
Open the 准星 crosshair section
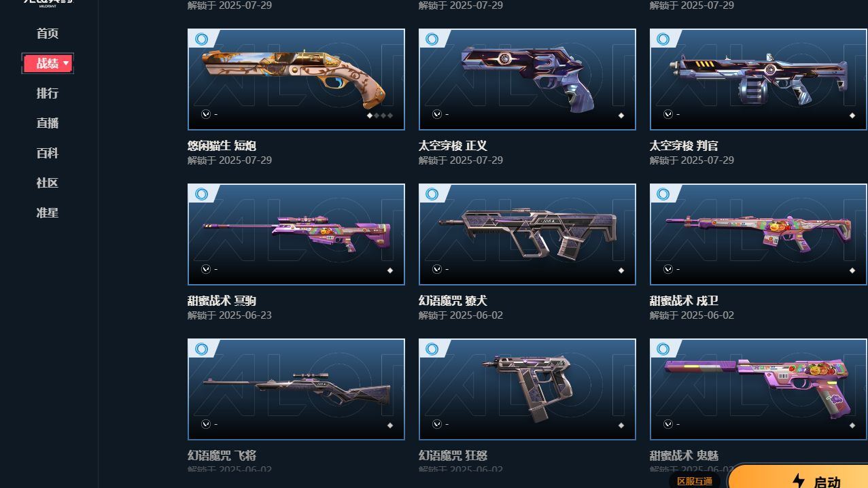[48, 213]
